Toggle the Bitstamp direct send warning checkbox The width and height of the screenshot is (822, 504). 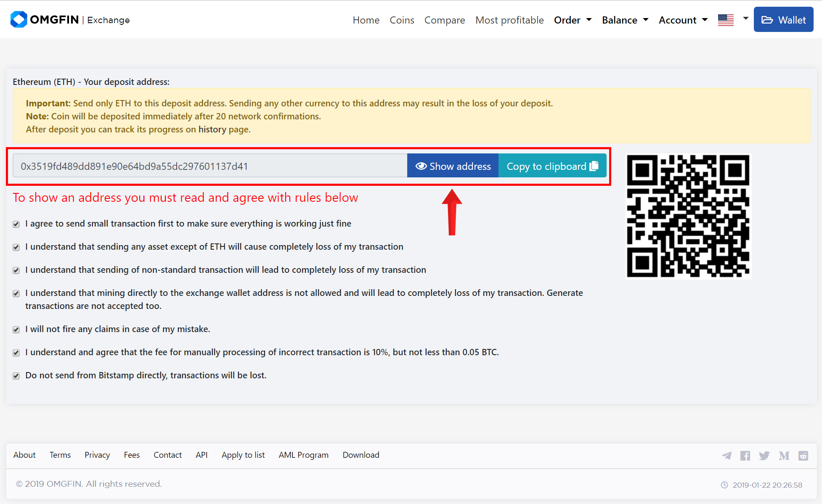click(x=16, y=376)
